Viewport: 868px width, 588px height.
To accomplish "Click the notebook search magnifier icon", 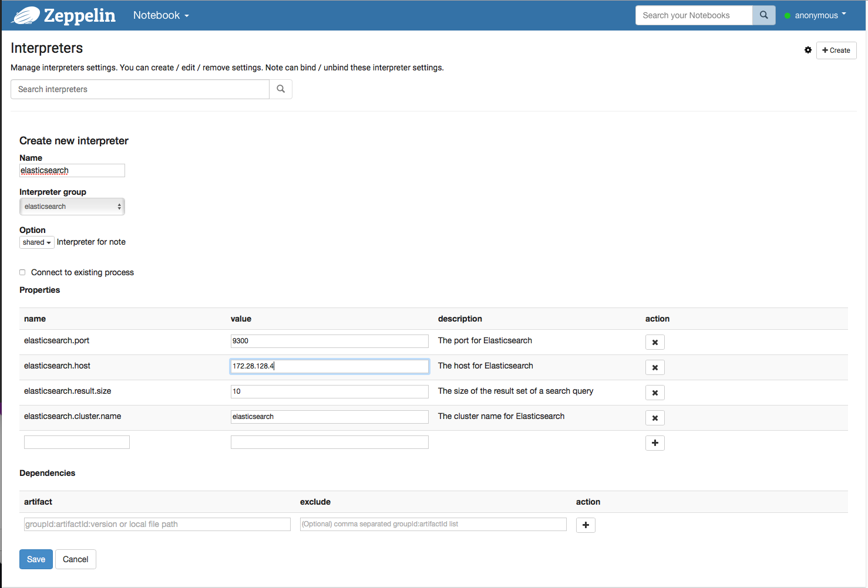I will click(763, 15).
